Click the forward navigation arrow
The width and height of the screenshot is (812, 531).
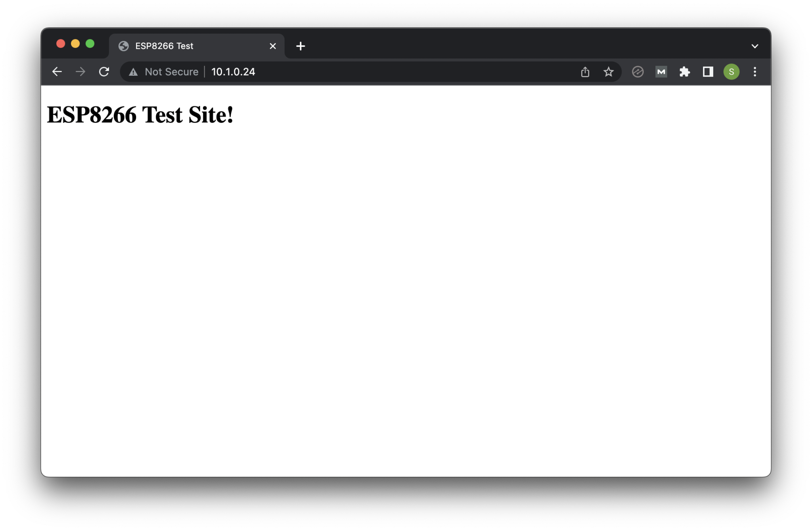[80, 72]
